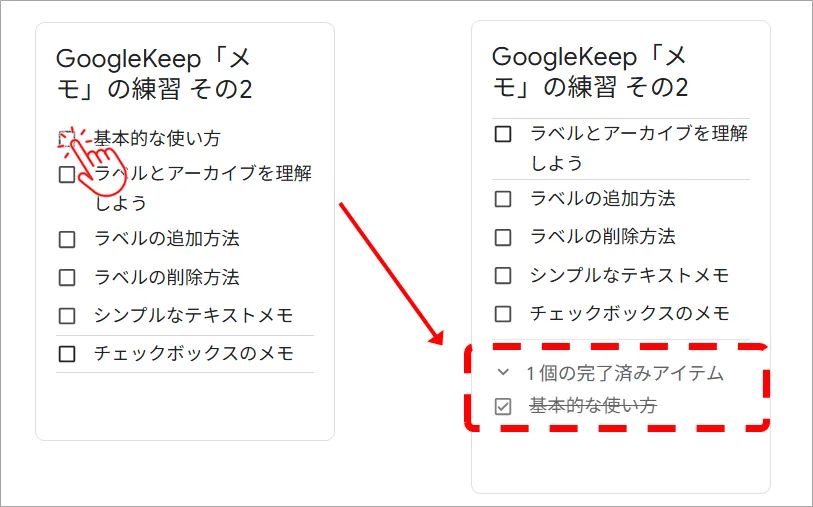Check ラベルの削除方法 in the note with completed items
The image size is (813, 507).
pyautogui.click(x=503, y=237)
